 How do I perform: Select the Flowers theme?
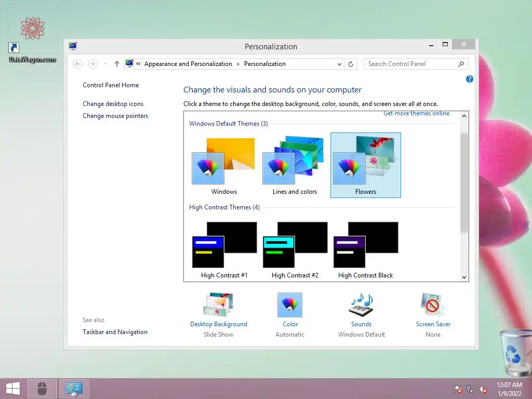[365, 165]
